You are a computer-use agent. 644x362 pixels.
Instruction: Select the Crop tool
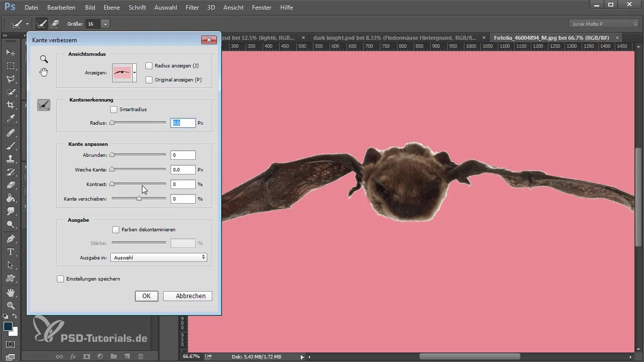10,105
